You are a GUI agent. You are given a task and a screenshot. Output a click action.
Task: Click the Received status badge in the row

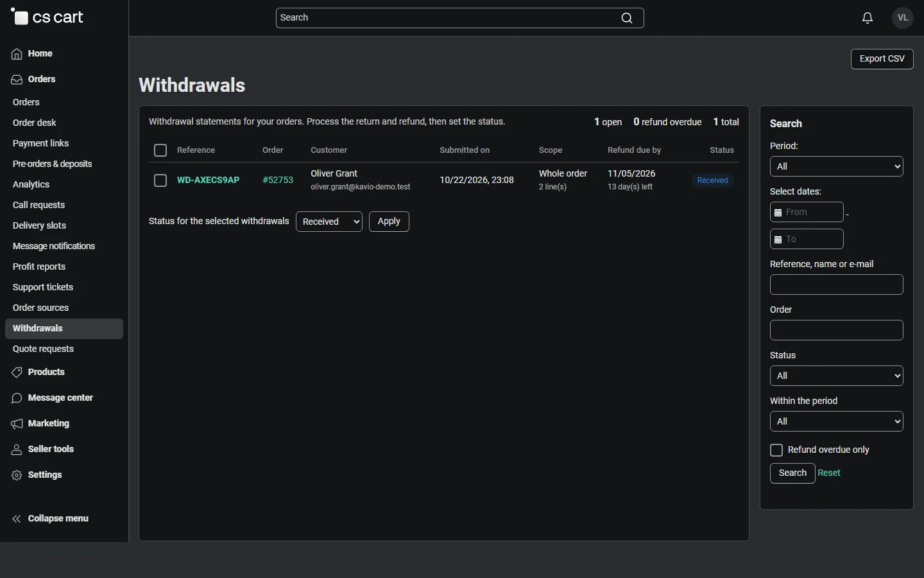click(713, 180)
